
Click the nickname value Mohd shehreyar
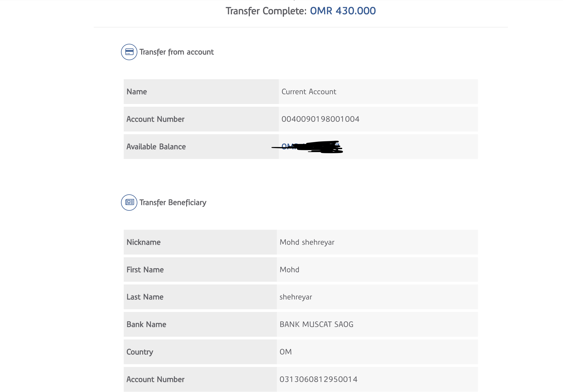[x=307, y=242]
